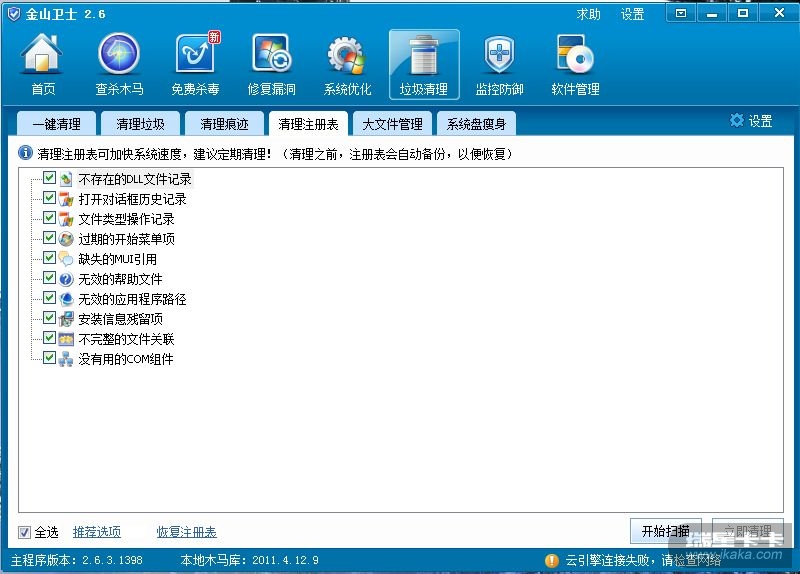Switch to the 清理痕迹 tab
Screen dimensions: 800x574
pos(224,123)
